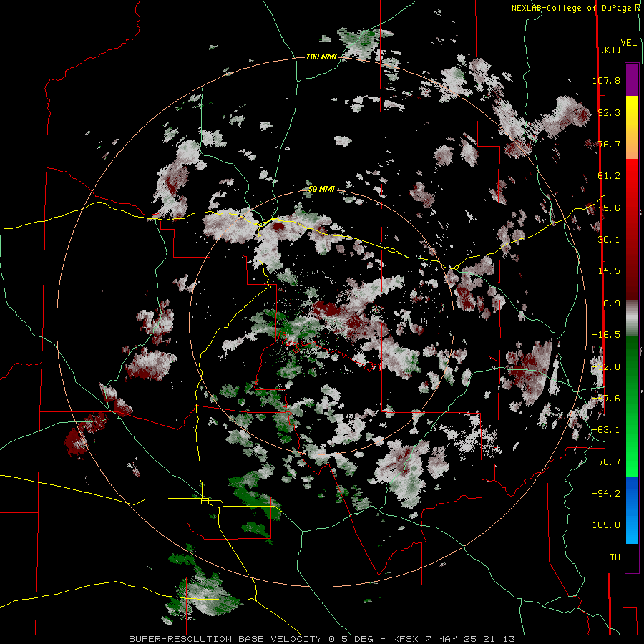Image resolution: width=644 pixels, height=644 pixels.
Task: Select the 61.2 velocity scale value
Action: point(609,176)
